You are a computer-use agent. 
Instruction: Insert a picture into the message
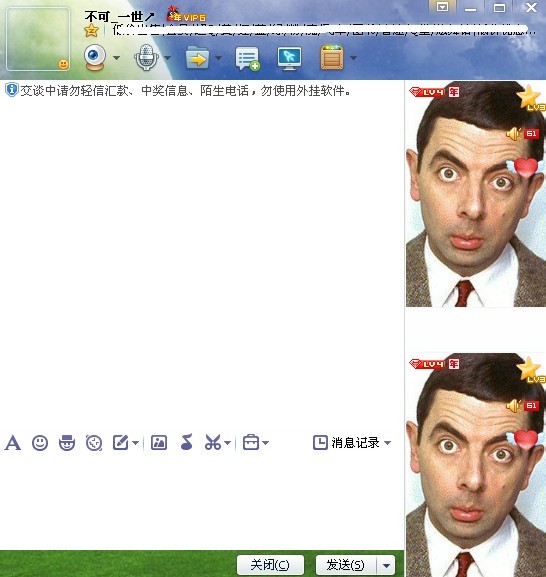coord(159,443)
